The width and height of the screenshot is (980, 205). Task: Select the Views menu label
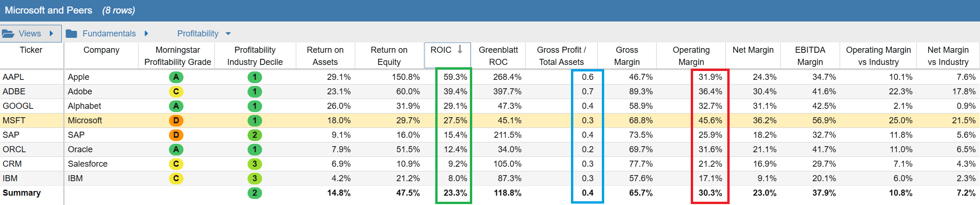(30, 34)
